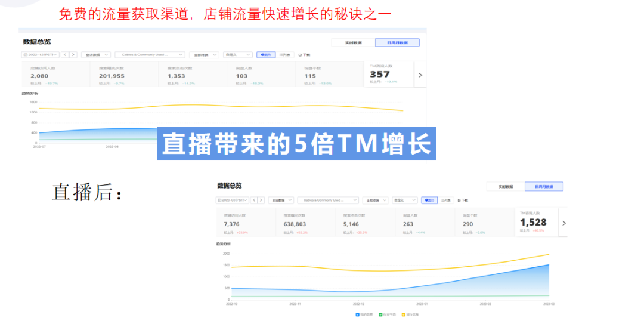Click 数据总览 heading of 2023-03 dashboard
Viewport: 644px width, 327px height.
click(229, 186)
